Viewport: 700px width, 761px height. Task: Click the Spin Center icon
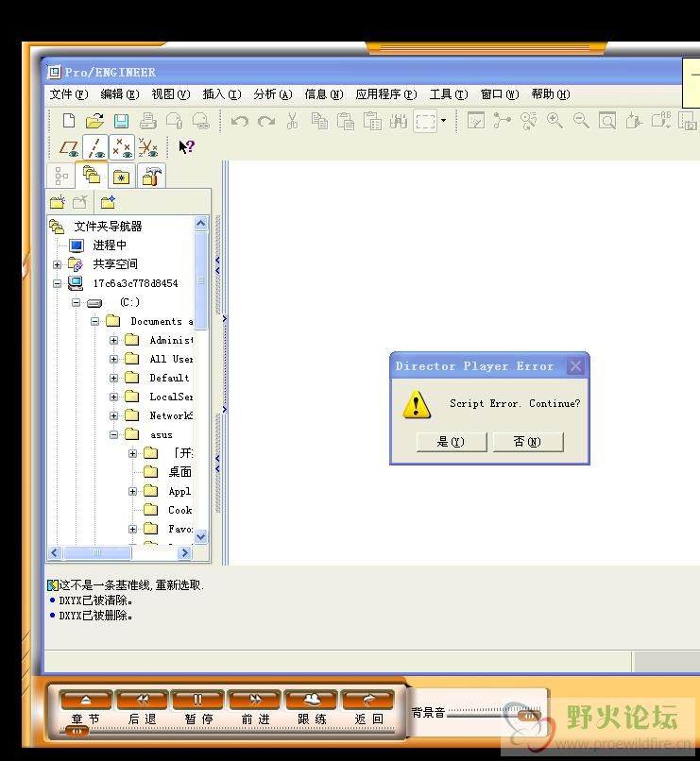tap(502, 120)
